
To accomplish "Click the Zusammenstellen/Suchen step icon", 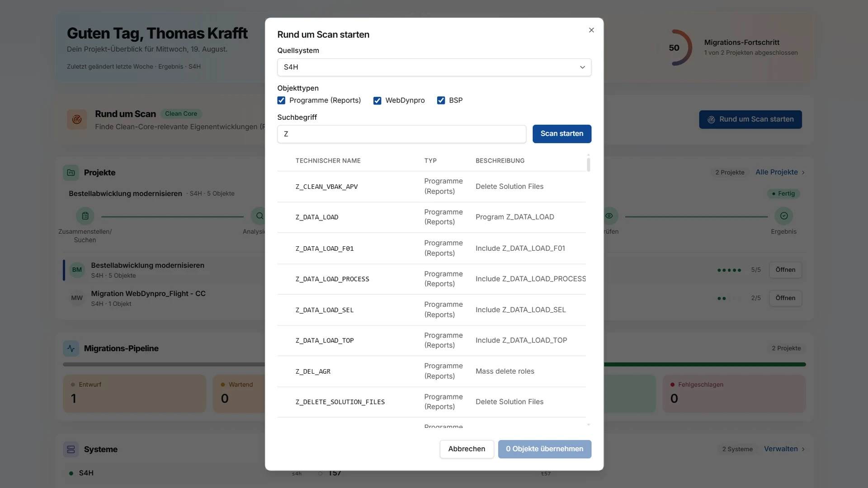I will coord(85,216).
